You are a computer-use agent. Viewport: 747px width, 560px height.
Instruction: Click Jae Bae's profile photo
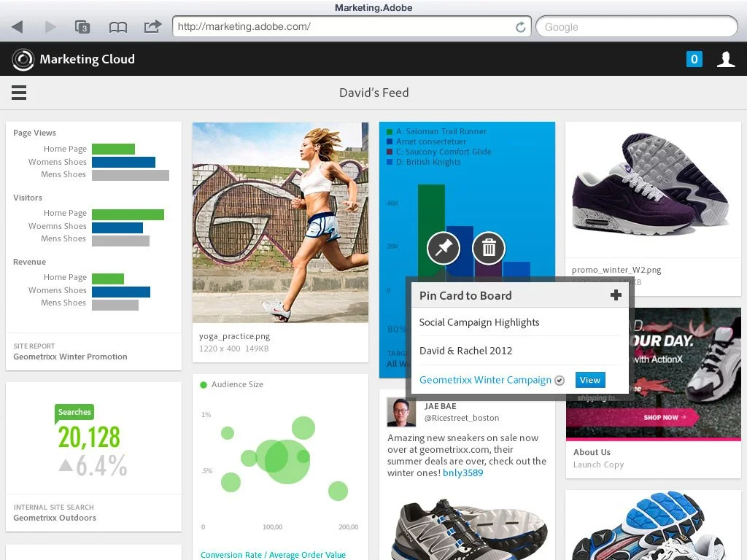point(402,413)
